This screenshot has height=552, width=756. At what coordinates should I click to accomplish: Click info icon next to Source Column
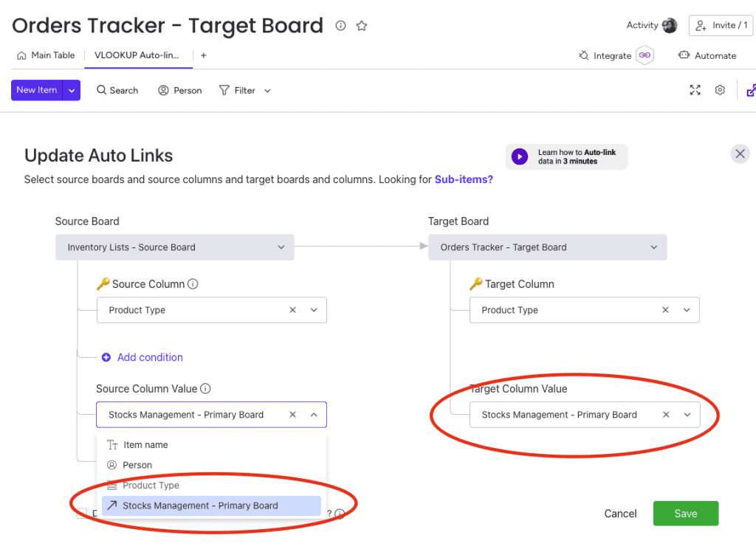(193, 284)
